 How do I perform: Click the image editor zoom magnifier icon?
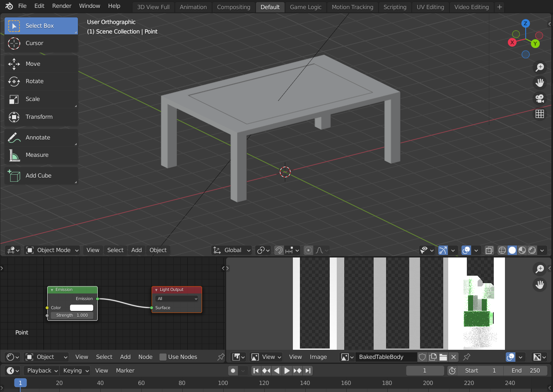(540, 269)
